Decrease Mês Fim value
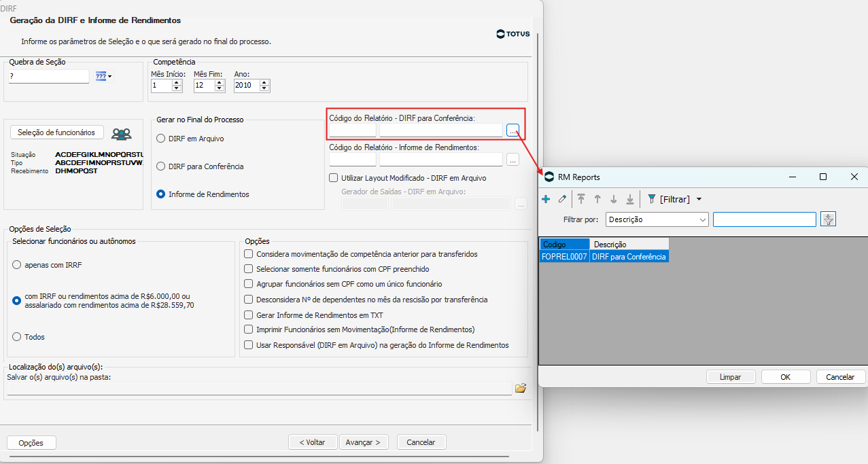Image resolution: width=868 pixels, height=464 pixels. point(220,88)
